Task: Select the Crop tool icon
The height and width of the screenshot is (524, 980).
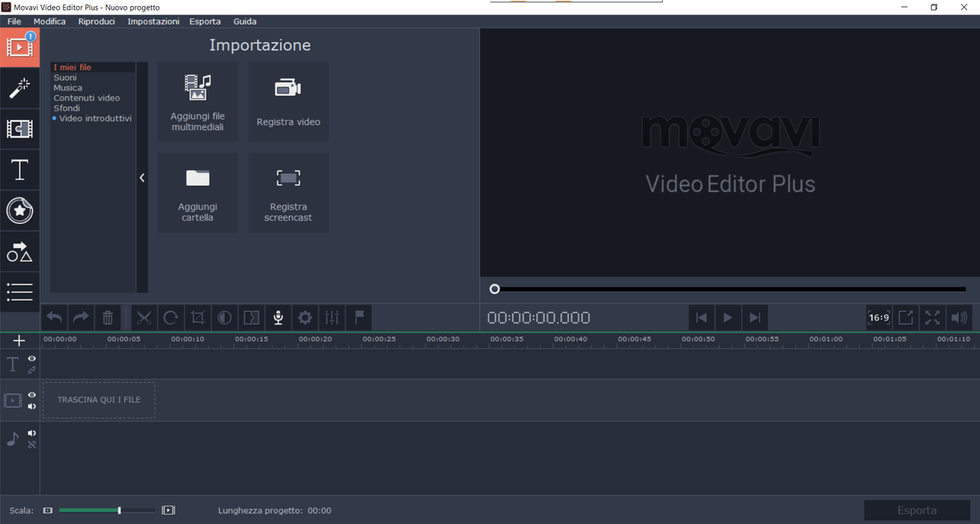Action: (198, 317)
